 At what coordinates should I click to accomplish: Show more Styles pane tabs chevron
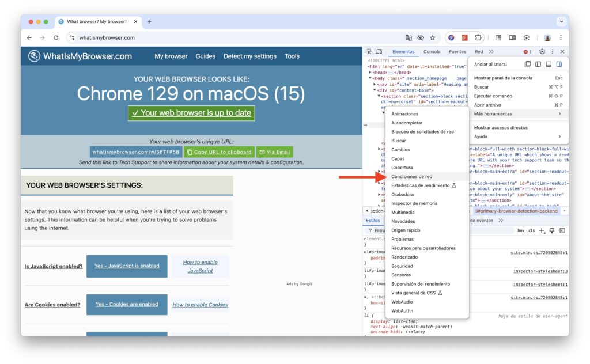pyautogui.click(x=501, y=221)
